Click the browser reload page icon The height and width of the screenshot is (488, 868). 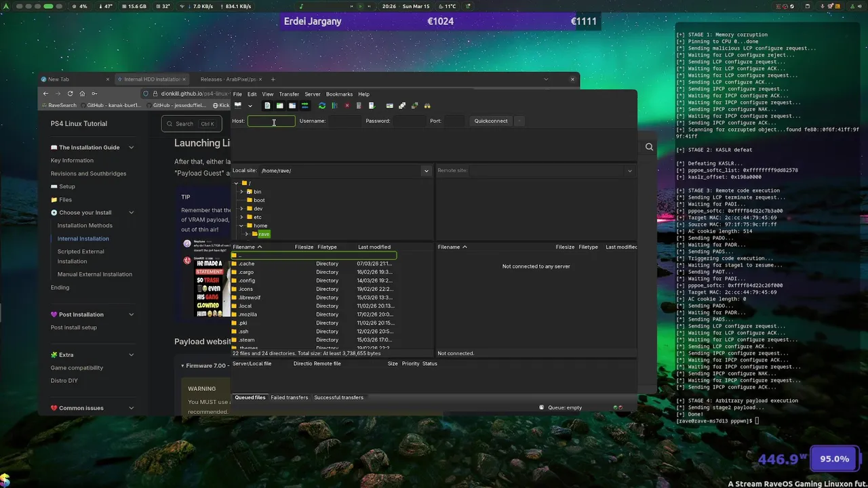coord(70,94)
